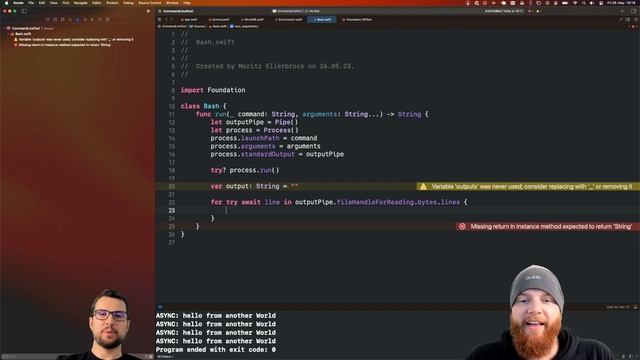Click the yellow warning annotation on line 20

coord(528,187)
